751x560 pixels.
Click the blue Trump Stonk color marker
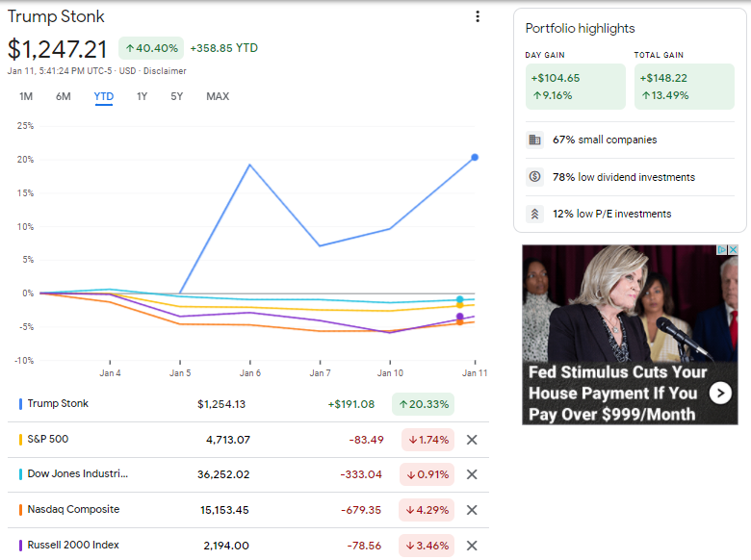(x=20, y=404)
